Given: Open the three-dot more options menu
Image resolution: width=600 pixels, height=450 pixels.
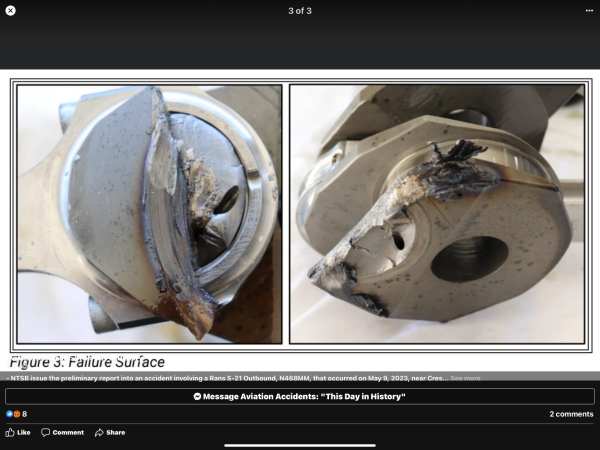Looking at the screenshot, I should point(589,10).
